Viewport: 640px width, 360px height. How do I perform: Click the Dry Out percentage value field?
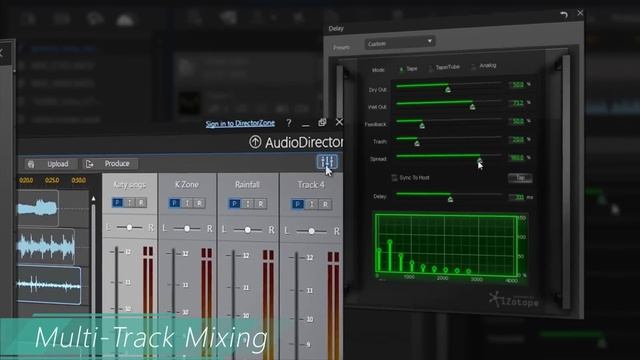click(x=517, y=84)
